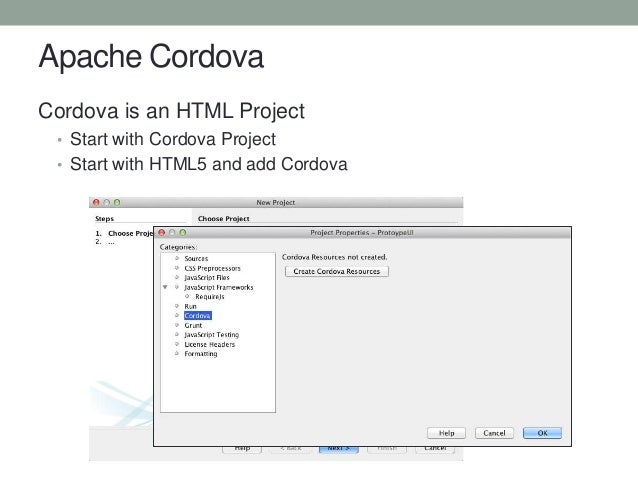Select the JavaScript Testing category
The width and height of the screenshot is (638, 479).
(x=212, y=335)
